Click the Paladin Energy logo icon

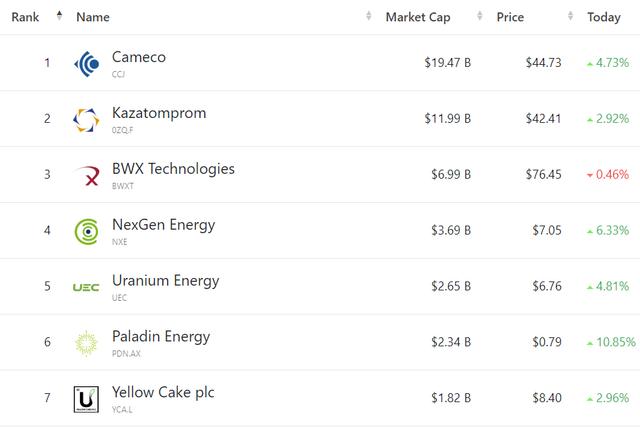pos(87,343)
